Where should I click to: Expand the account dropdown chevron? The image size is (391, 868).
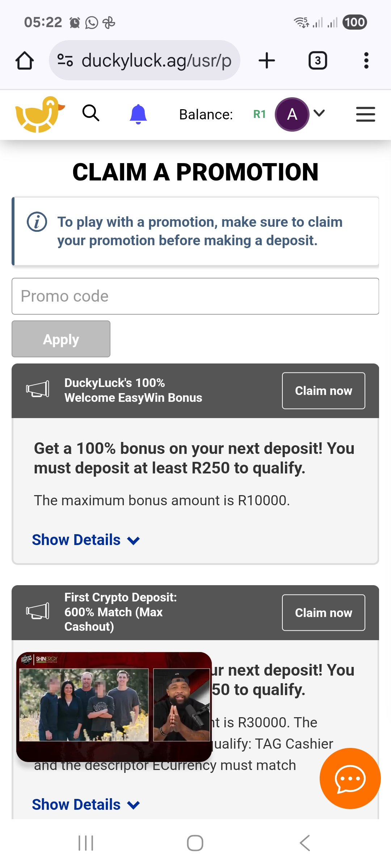(x=319, y=113)
